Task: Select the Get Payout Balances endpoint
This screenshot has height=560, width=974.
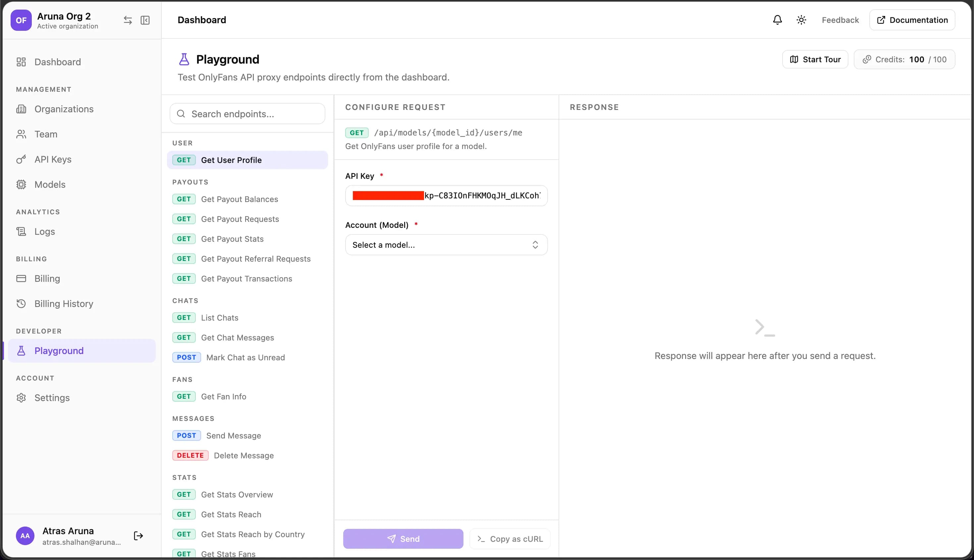Action: [x=247, y=199]
